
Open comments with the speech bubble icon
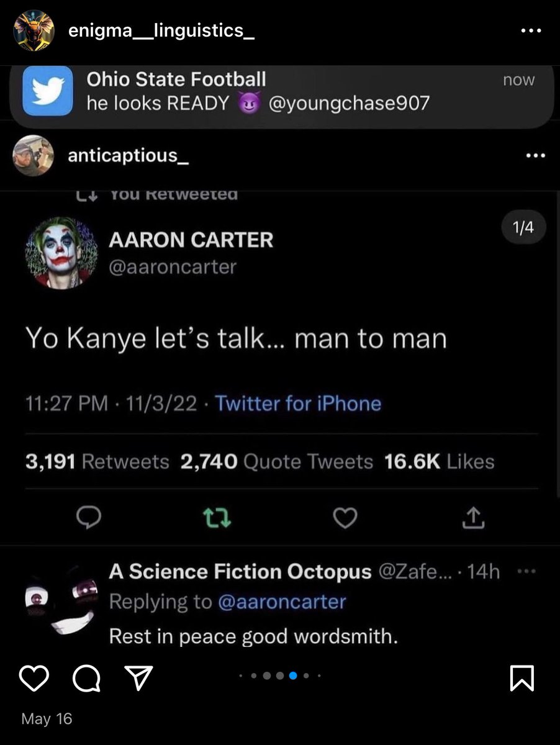coord(86,677)
